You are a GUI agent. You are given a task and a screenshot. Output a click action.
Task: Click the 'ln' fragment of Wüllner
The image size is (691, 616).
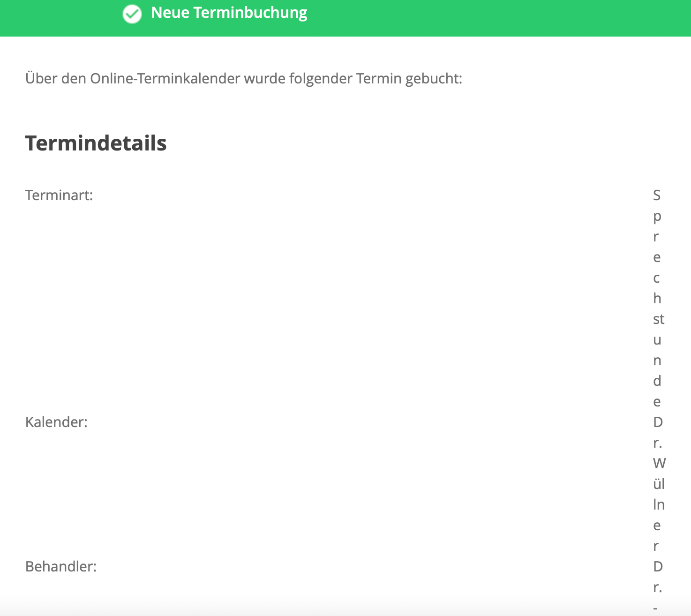pos(659,504)
